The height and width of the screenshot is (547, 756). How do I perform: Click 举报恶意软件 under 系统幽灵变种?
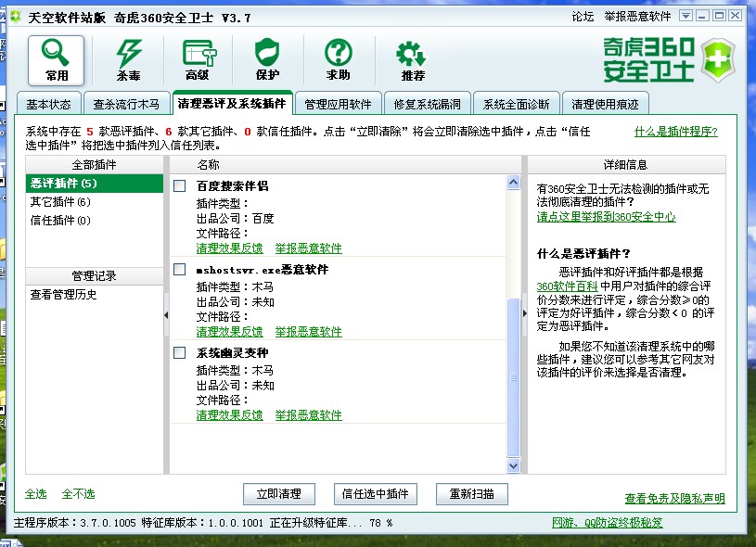tap(309, 415)
